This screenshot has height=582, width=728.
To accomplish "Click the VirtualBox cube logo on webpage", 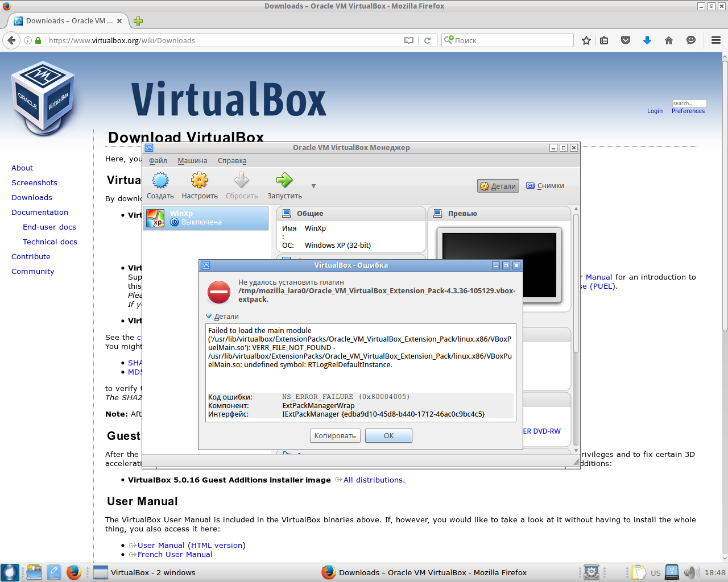I will click(x=43, y=98).
